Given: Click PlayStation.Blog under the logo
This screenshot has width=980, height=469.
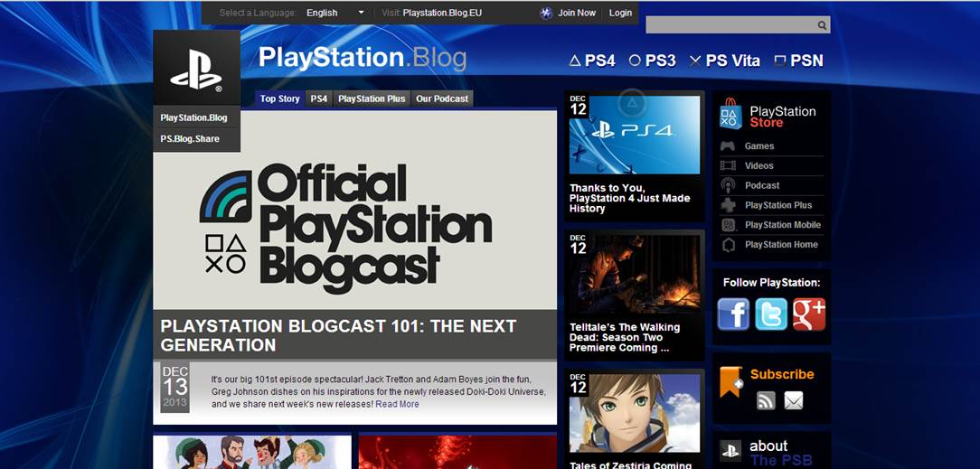Looking at the screenshot, I should [x=193, y=117].
